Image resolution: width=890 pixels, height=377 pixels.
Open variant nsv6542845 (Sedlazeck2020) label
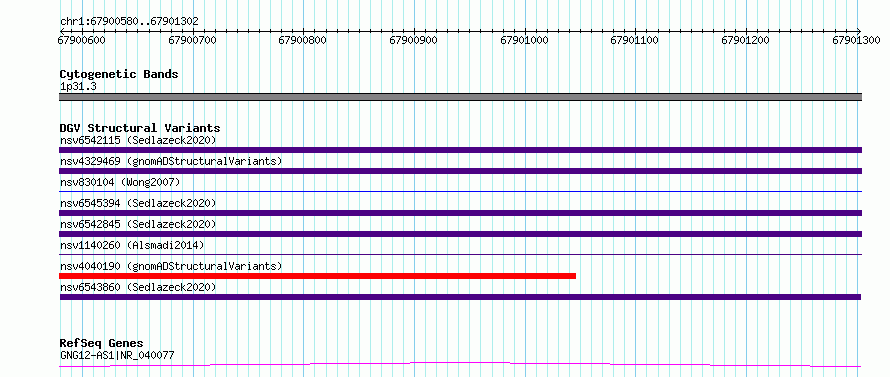click(x=138, y=224)
